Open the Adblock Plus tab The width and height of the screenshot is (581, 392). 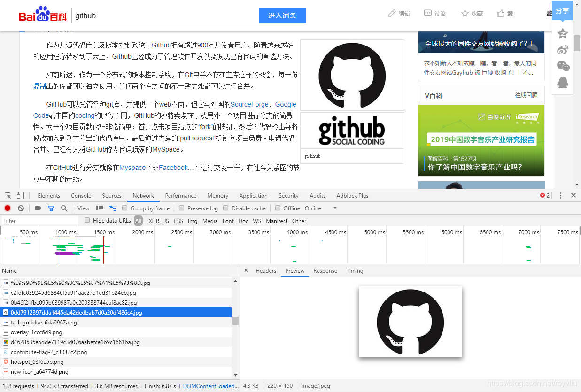click(352, 196)
